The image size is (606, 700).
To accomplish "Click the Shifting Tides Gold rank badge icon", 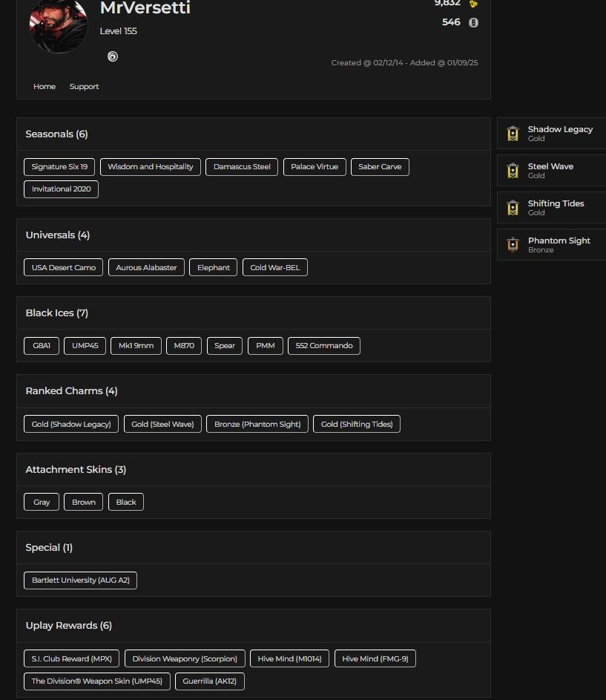I will 513,208.
